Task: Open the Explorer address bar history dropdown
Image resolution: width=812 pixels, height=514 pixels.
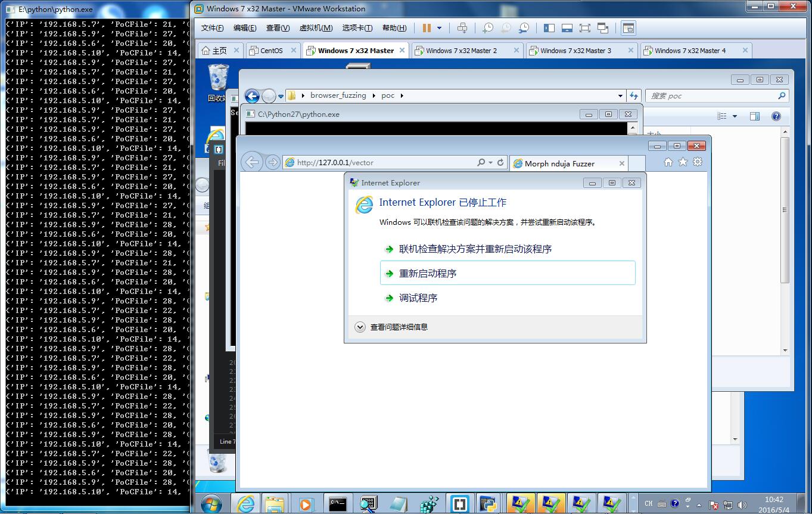Action: (620, 95)
